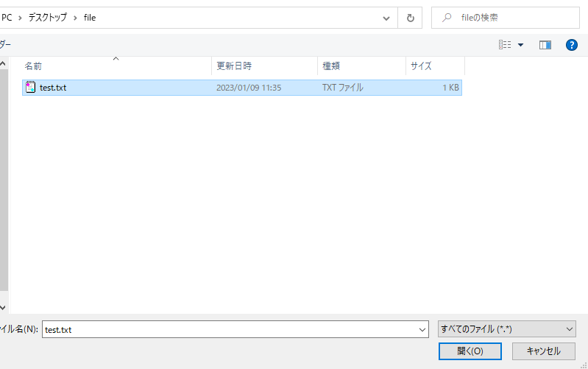Screen dimensions: 588x369
Task: Select file in the address breadcrumb
Action: click(90, 18)
